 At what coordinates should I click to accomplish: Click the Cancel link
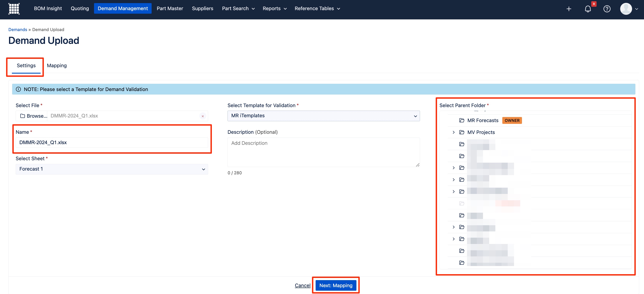[303, 285]
